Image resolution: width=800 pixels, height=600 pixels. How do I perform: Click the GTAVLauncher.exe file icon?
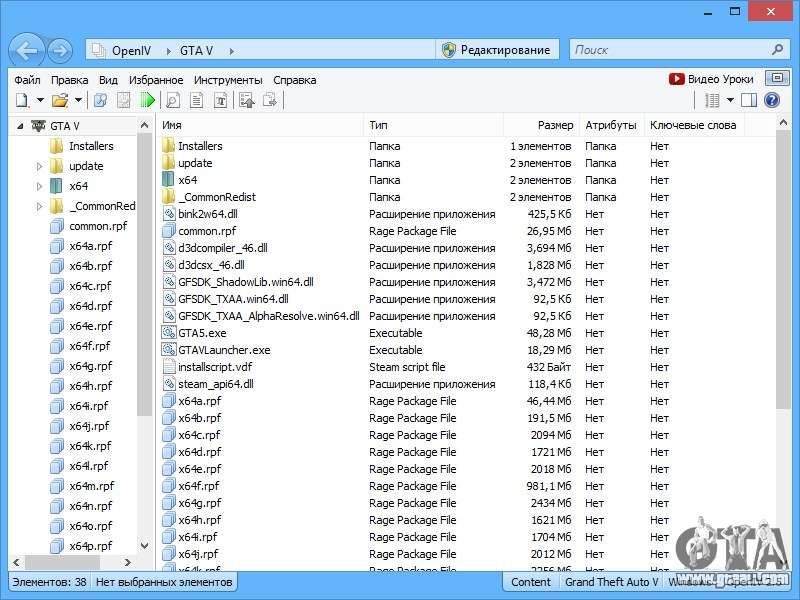[168, 350]
